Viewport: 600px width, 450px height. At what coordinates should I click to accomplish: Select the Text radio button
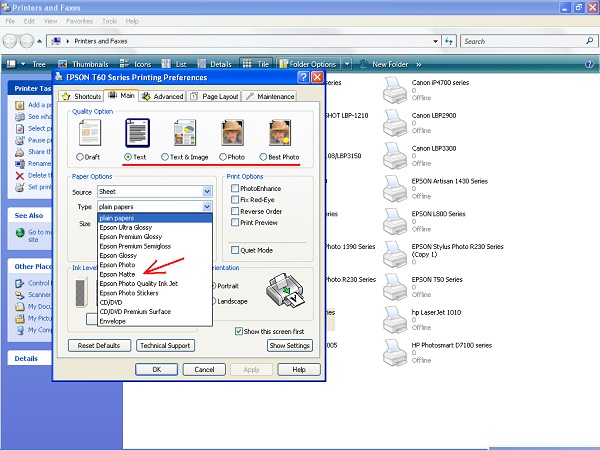[x=128, y=157]
